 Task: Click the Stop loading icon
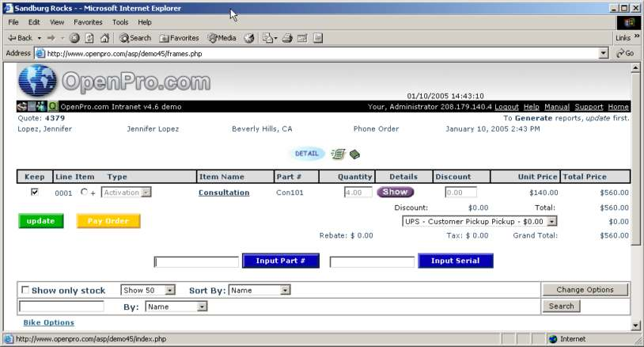tap(74, 37)
